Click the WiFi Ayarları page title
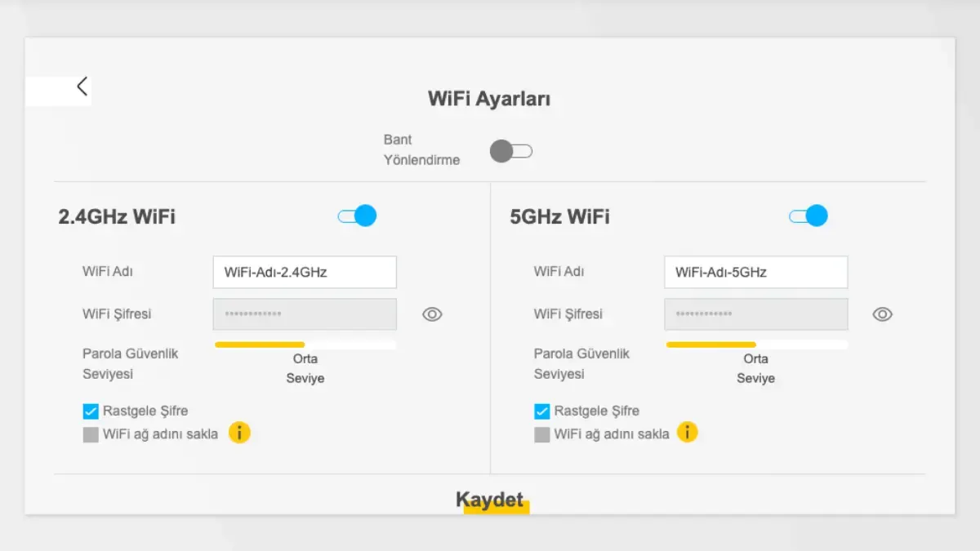This screenshot has height=551, width=980. tap(489, 98)
